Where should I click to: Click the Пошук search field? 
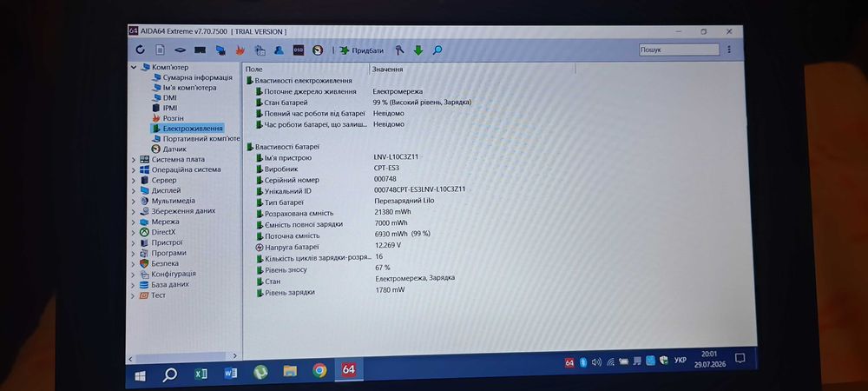point(680,50)
